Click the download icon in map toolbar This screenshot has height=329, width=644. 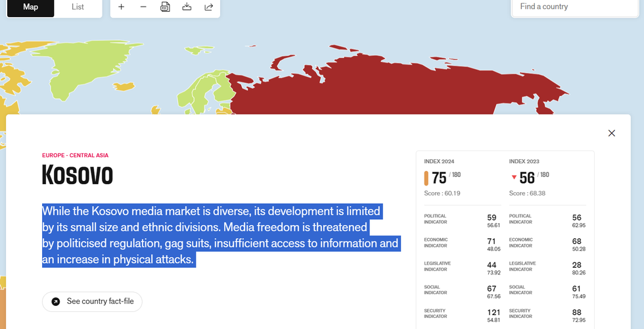(x=187, y=7)
